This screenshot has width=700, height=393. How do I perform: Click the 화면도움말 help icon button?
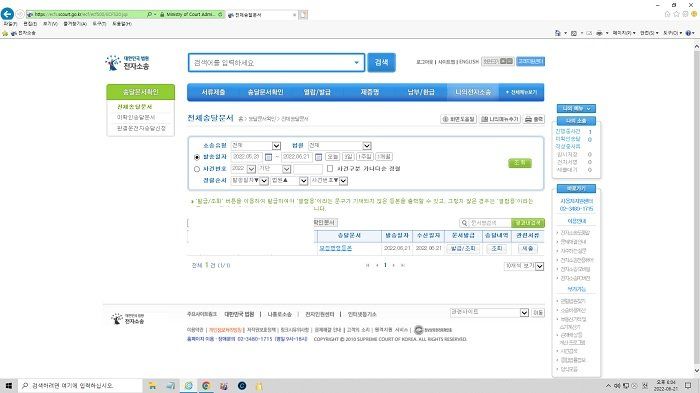coord(459,119)
